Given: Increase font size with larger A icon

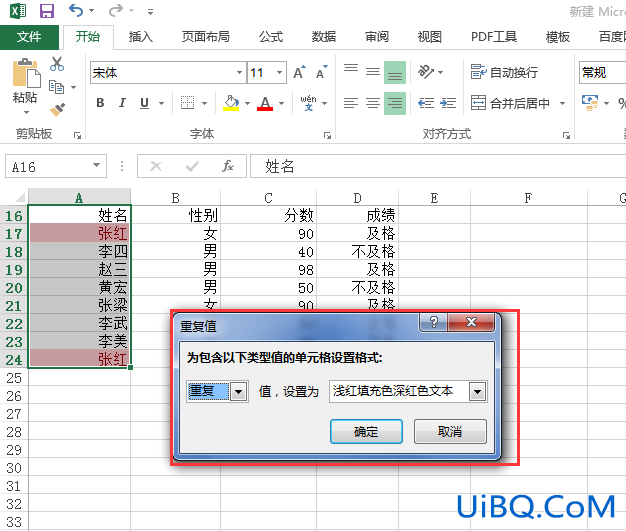Looking at the screenshot, I should (x=299, y=73).
